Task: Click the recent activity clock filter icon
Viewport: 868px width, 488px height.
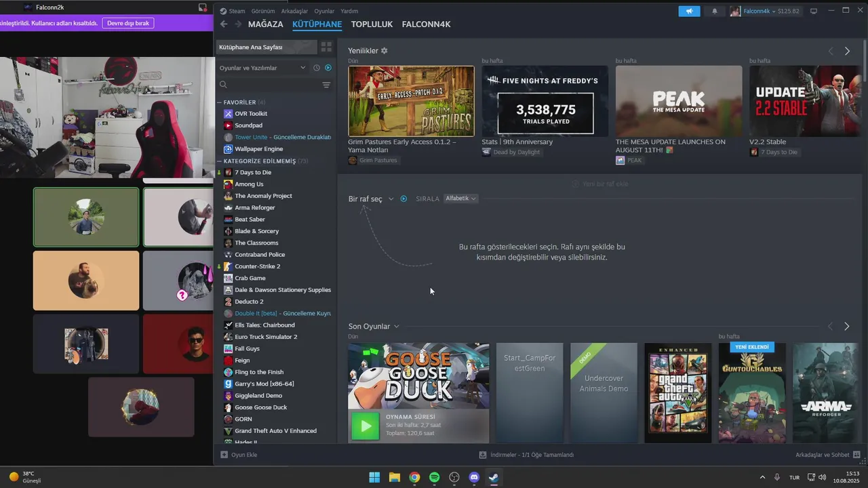Action: pos(316,68)
